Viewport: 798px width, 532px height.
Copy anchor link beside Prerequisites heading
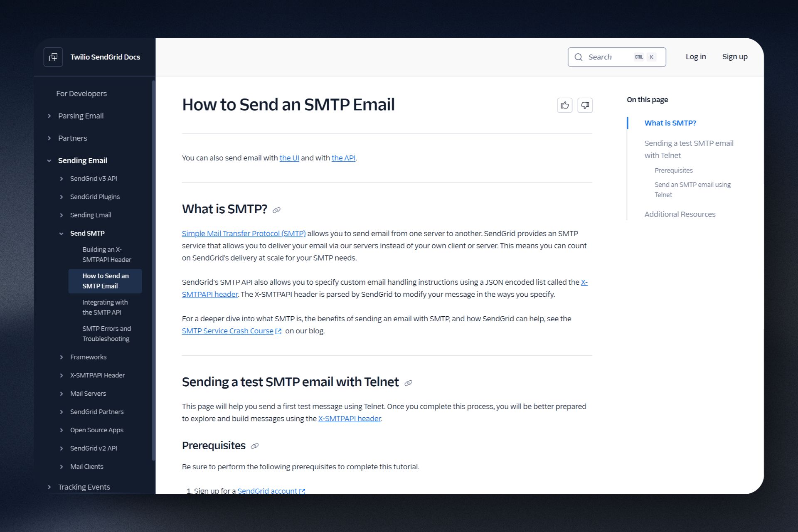(x=255, y=446)
